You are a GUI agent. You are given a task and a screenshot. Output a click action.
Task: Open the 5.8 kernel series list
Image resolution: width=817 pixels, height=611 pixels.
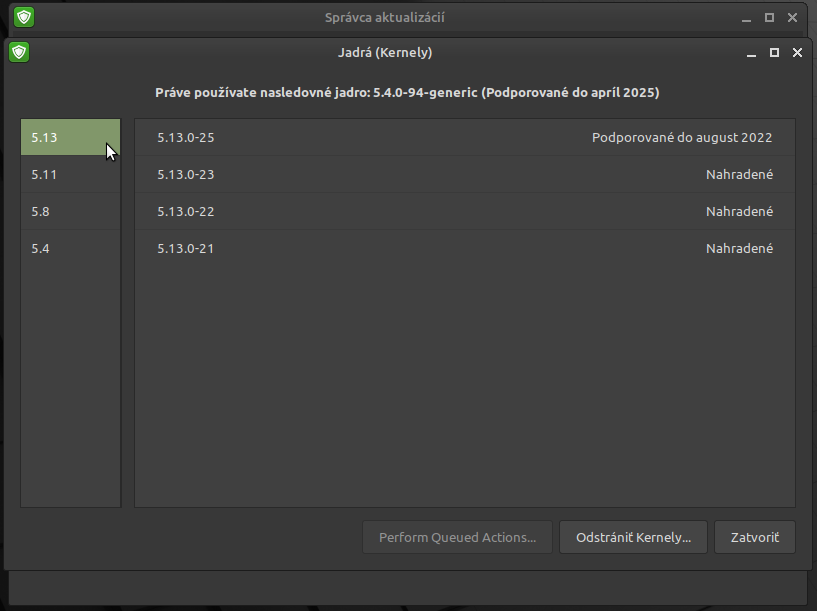pos(70,211)
